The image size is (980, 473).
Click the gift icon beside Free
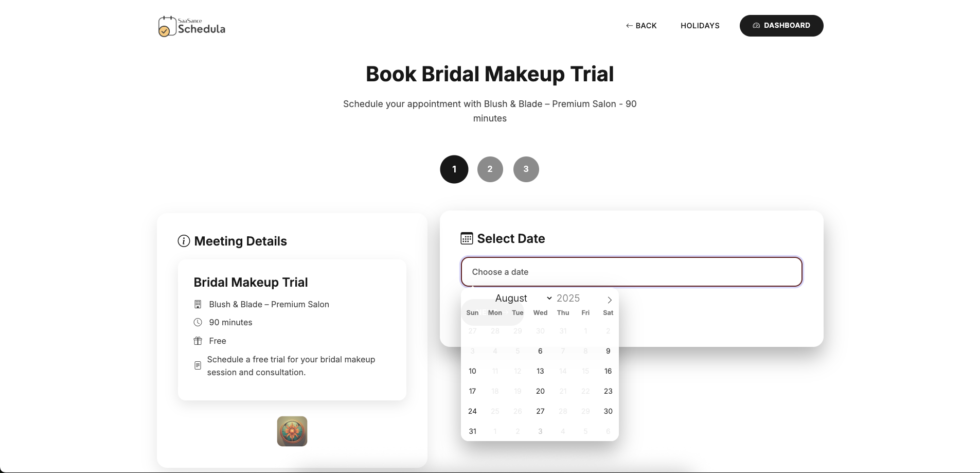pyautogui.click(x=198, y=341)
